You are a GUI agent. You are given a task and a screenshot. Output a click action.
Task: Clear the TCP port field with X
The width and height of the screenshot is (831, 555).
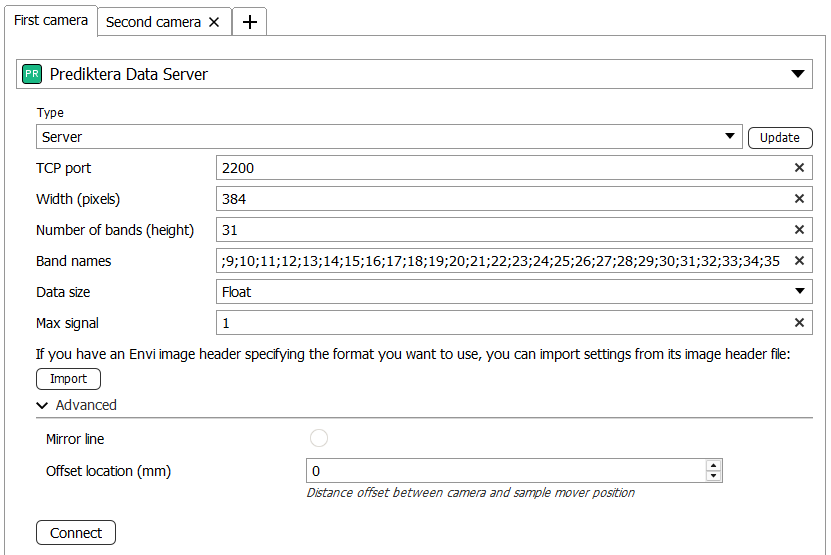pyautogui.click(x=799, y=168)
